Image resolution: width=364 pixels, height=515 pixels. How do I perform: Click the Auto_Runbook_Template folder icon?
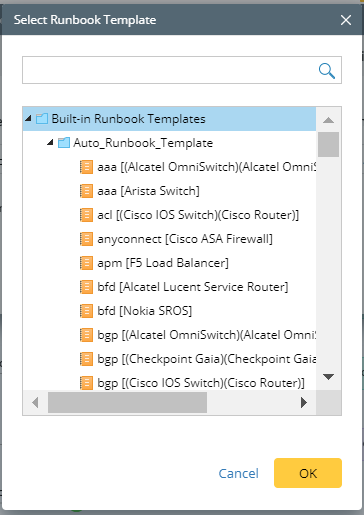(64, 143)
